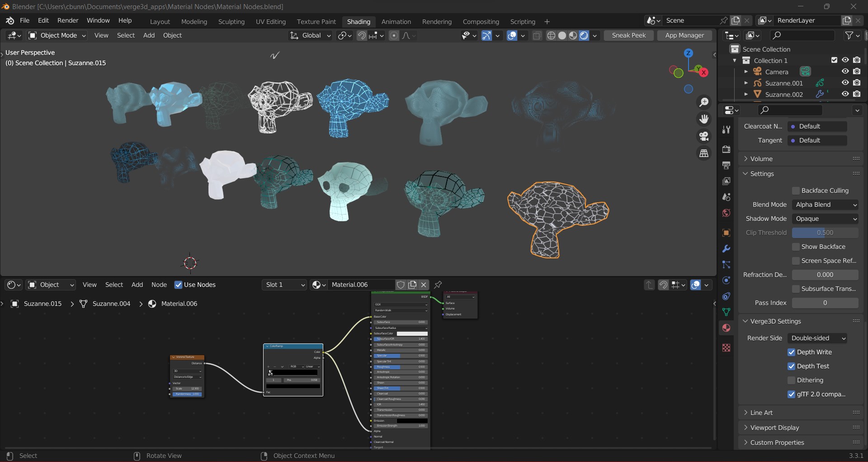Open the Render Side dropdown

pyautogui.click(x=817, y=338)
